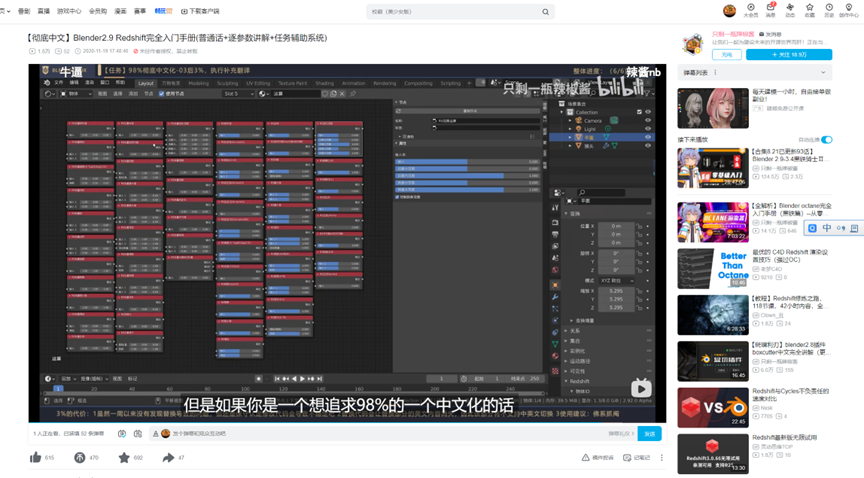Click the charge button beside follow

726,55
